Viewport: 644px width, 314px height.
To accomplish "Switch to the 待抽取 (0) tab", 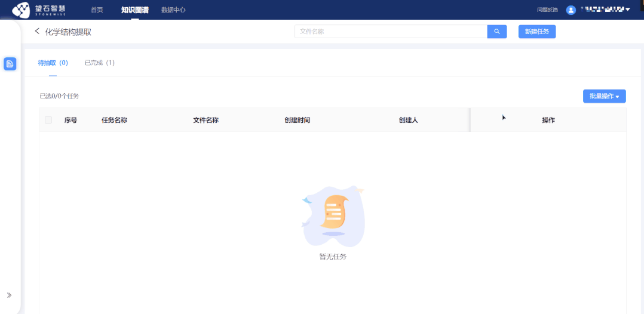I will point(53,63).
